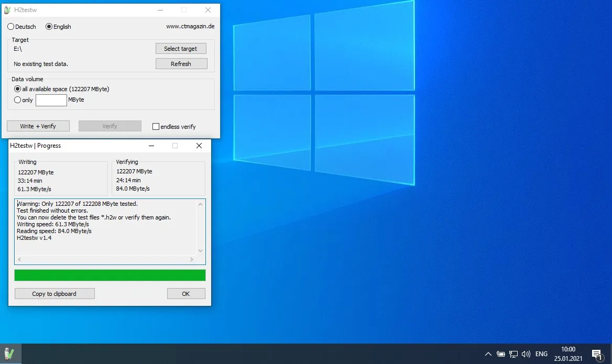Click the log horizontal scroll left arrow
The width and height of the screenshot is (612, 364).
click(x=19, y=259)
